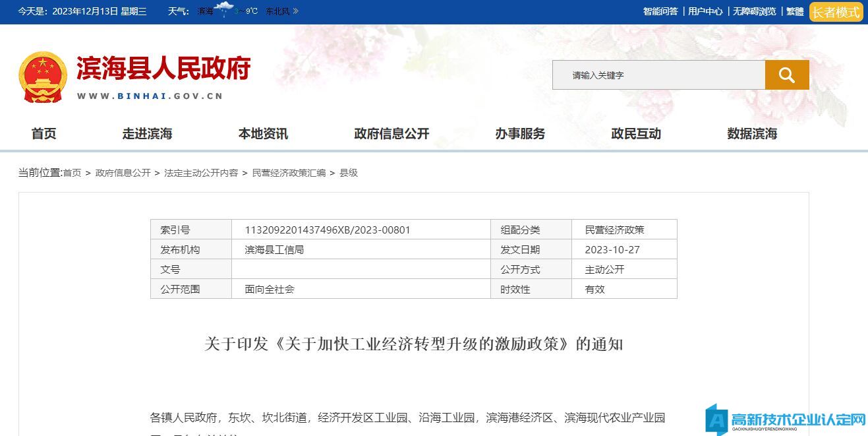The height and width of the screenshot is (436, 868).
Task: Turn on 无障碍浏览 accessibility browsing
Action: pos(754,11)
